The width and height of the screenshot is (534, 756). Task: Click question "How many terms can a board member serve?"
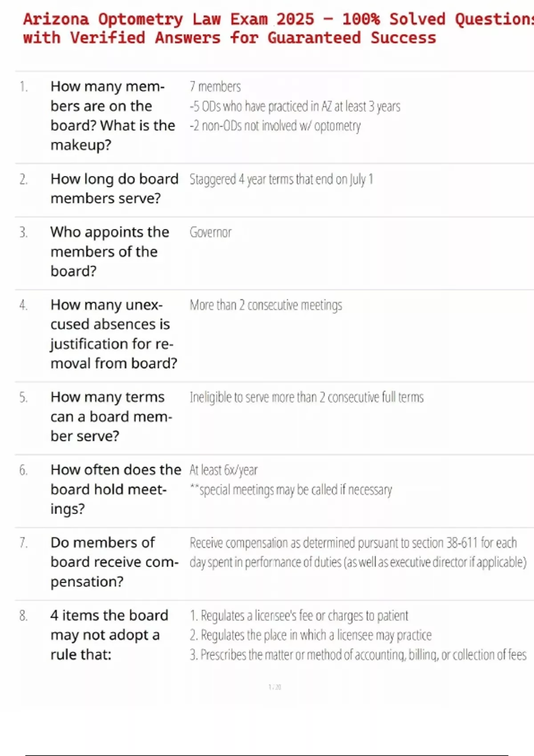pos(110,416)
